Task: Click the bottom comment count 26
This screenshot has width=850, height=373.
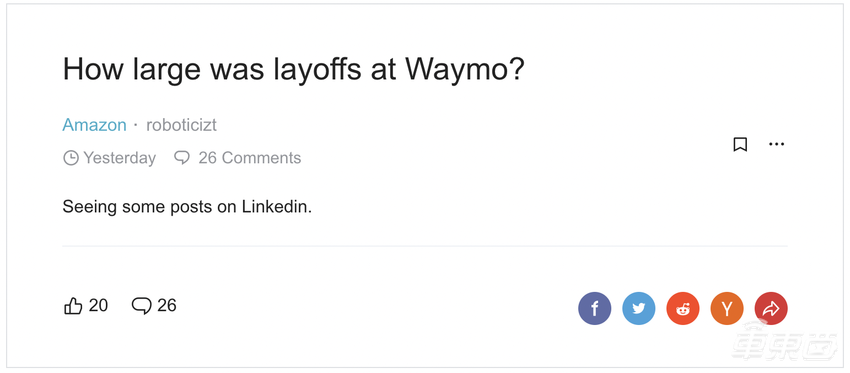Action: (167, 305)
